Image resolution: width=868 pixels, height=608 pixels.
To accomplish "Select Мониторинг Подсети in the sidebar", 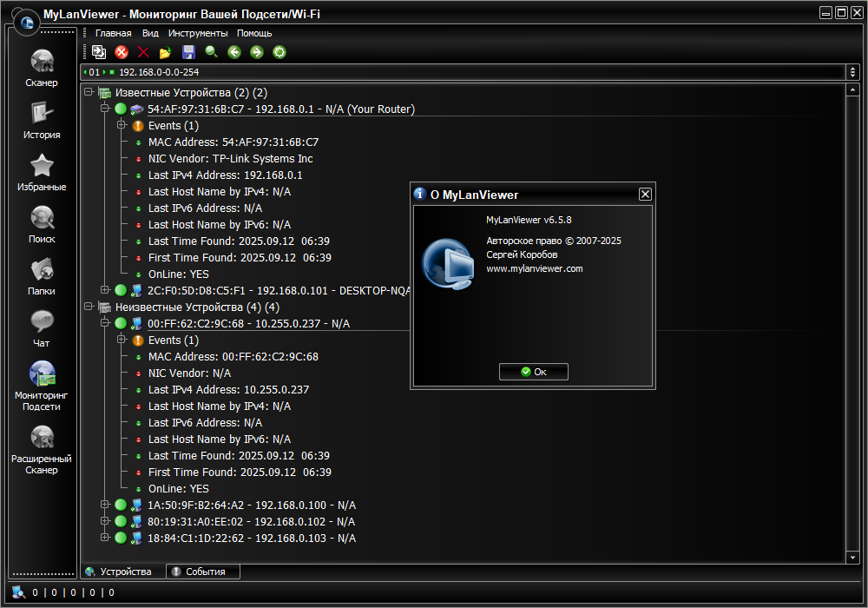I will [x=42, y=386].
